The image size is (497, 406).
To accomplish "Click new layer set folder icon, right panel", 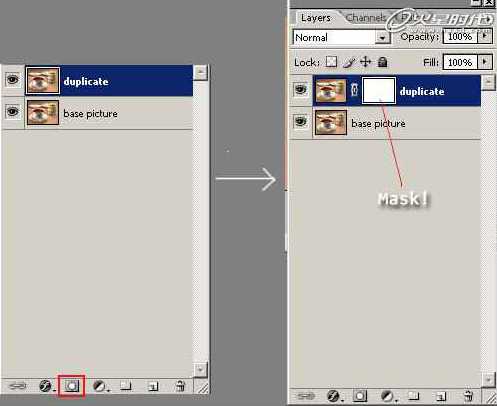I will point(414,396).
